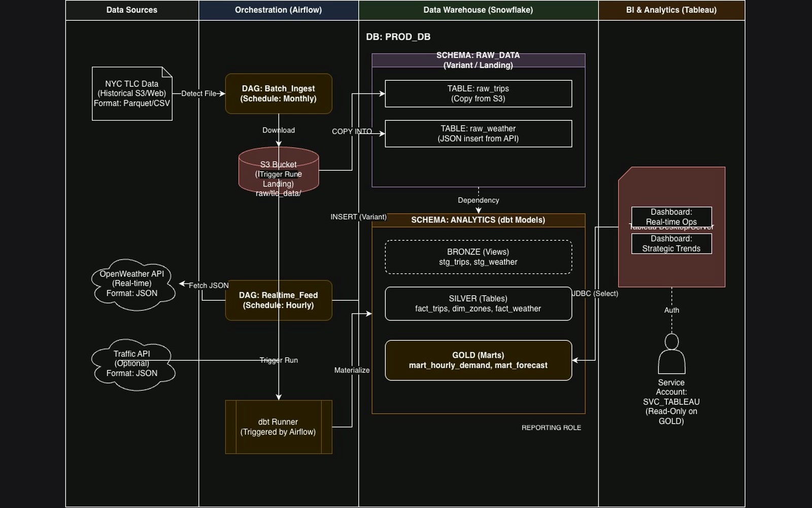Select the SILVER (Tables) box
This screenshot has height=508, width=812.
pos(479,304)
